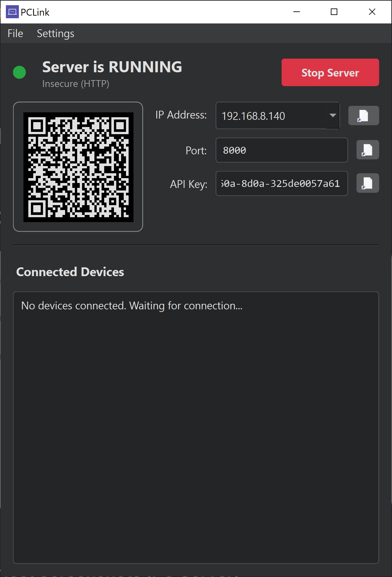Select the 192.168.8.140 IP address text

tap(253, 116)
